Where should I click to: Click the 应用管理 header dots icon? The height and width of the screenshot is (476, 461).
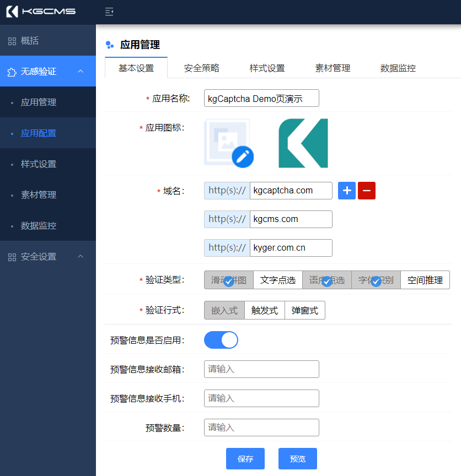pos(109,45)
